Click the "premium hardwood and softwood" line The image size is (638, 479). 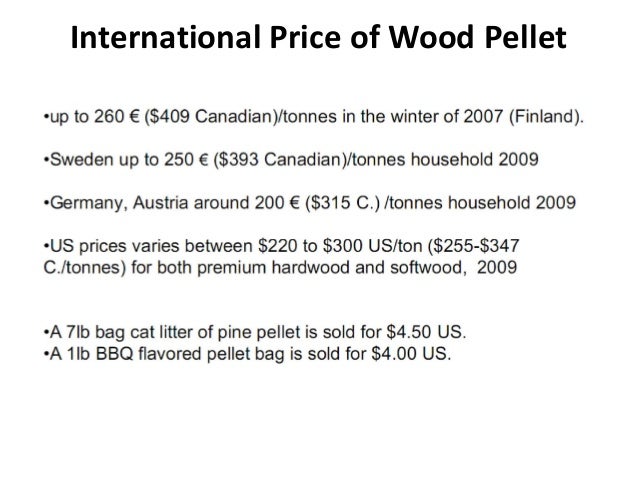(x=280, y=268)
